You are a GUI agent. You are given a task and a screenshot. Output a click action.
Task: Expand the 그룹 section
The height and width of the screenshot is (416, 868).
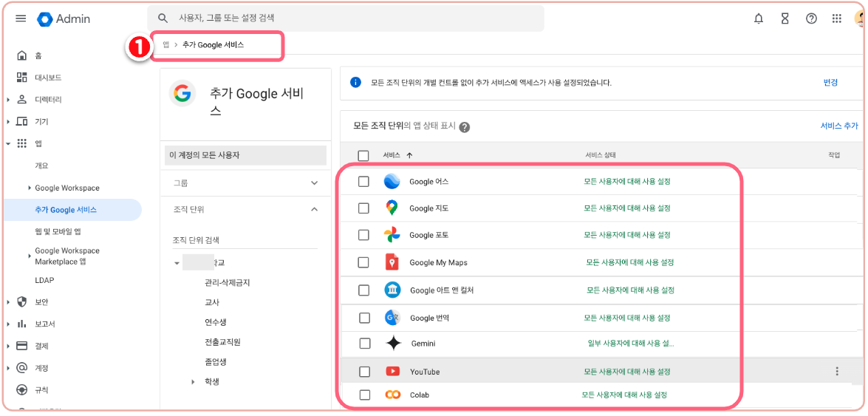point(315,183)
